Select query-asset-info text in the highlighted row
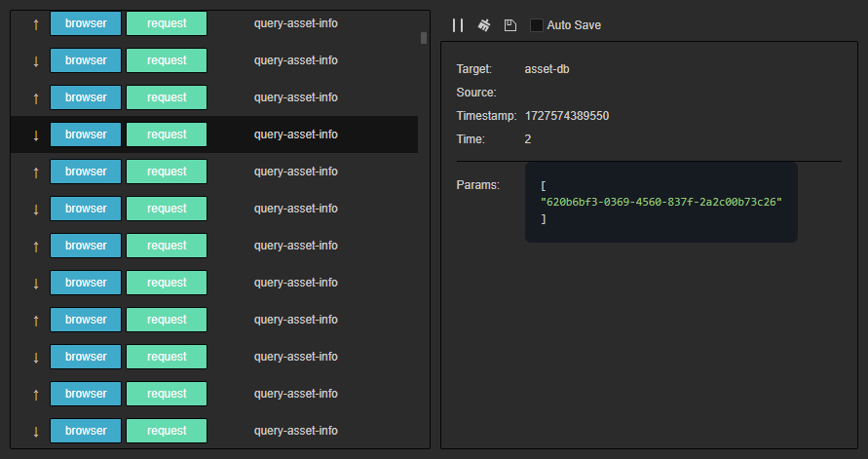Viewport: 868px width, 459px height. (296, 134)
